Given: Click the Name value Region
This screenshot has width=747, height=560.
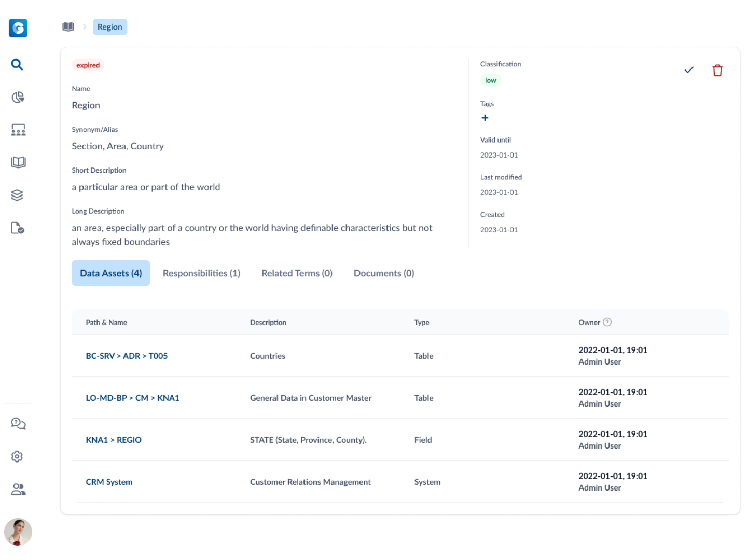Looking at the screenshot, I should (86, 105).
